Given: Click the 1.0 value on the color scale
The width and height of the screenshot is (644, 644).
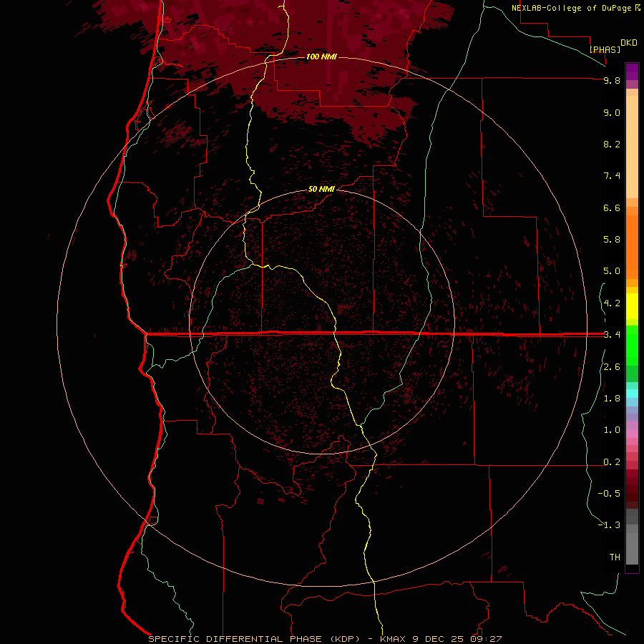Looking at the screenshot, I should [x=612, y=430].
